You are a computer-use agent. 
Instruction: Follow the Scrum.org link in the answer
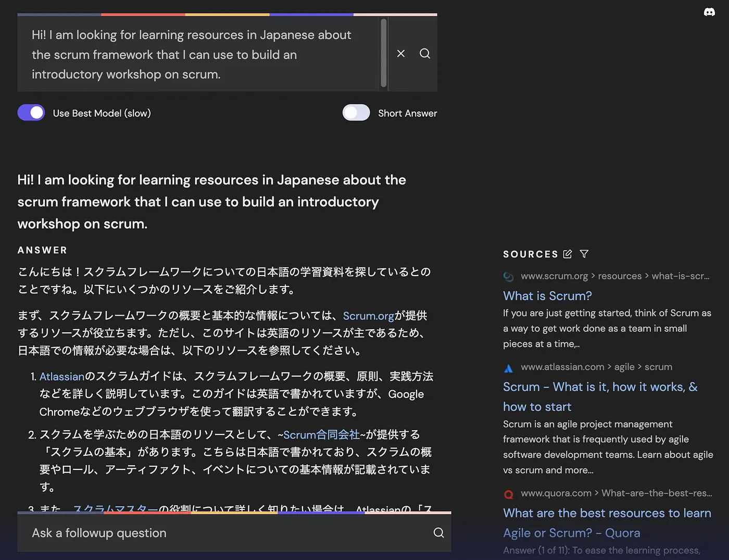[369, 316]
